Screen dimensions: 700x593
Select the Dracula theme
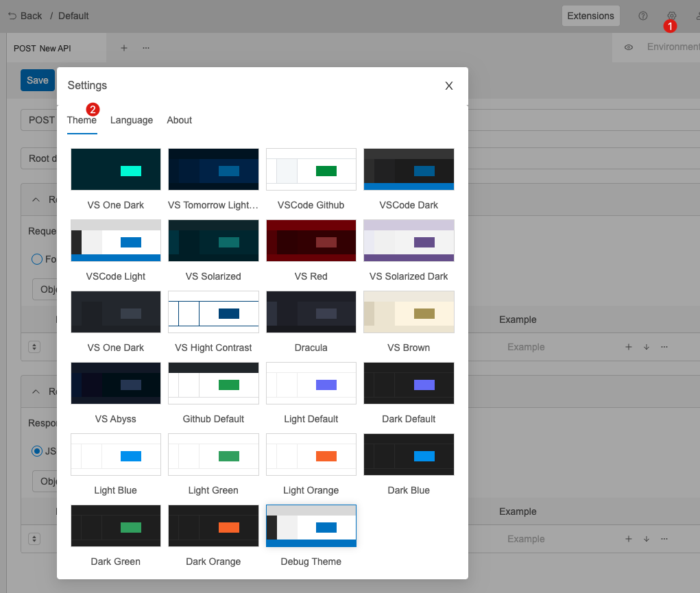point(311,312)
